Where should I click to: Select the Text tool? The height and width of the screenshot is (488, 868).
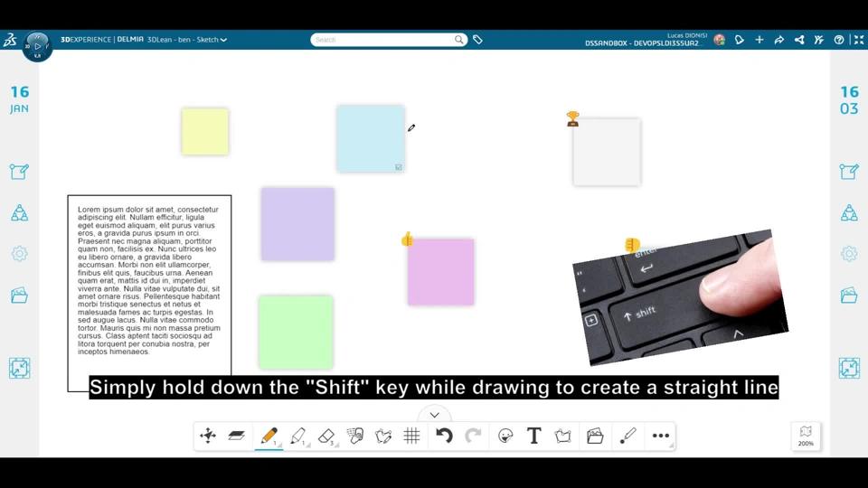pos(533,436)
